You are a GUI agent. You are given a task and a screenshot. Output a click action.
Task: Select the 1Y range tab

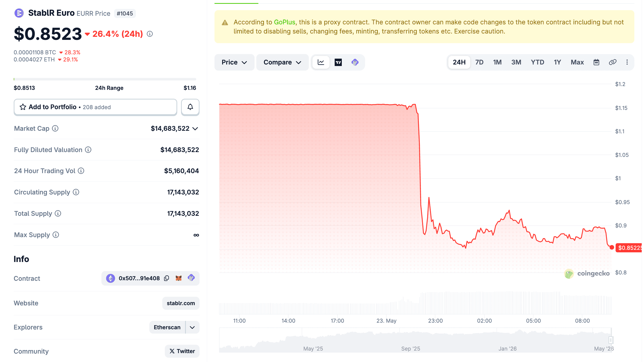[x=557, y=62]
